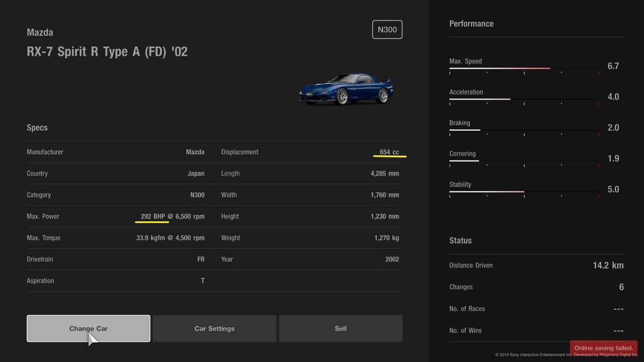This screenshot has height=362, width=644.
Task: Click the Max. Speed score '6.7'
Action: [613, 66]
